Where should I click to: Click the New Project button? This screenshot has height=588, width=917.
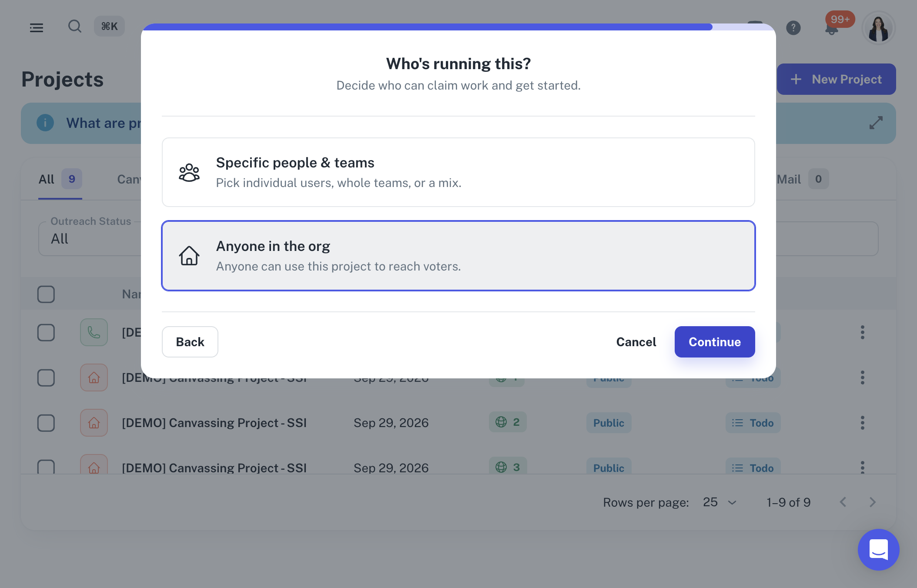836,79
